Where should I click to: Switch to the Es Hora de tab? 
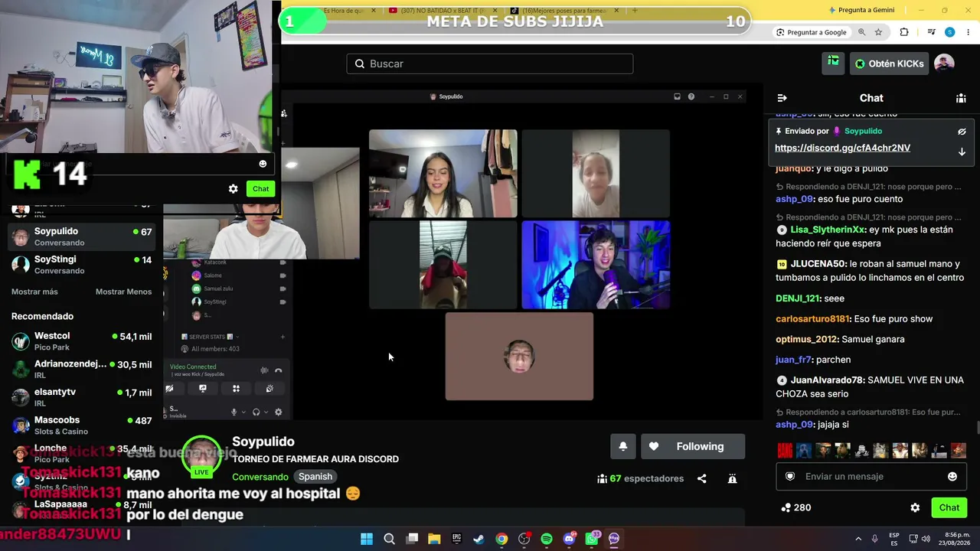(x=351, y=10)
